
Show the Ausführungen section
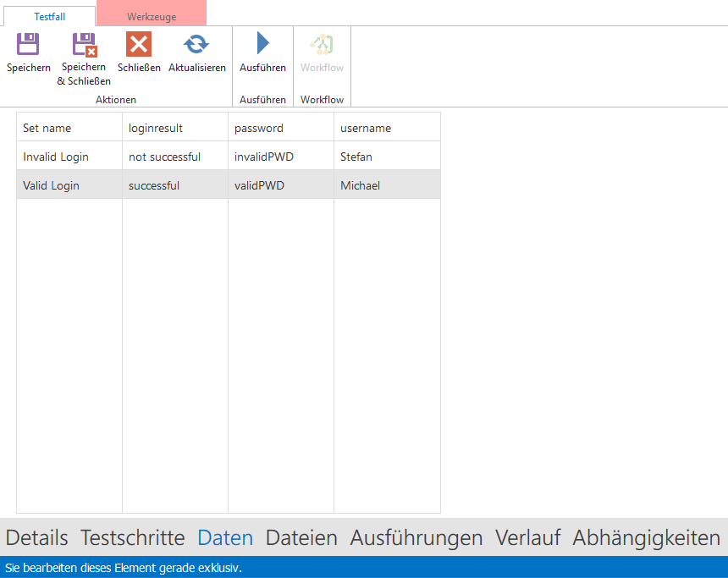pyautogui.click(x=416, y=537)
